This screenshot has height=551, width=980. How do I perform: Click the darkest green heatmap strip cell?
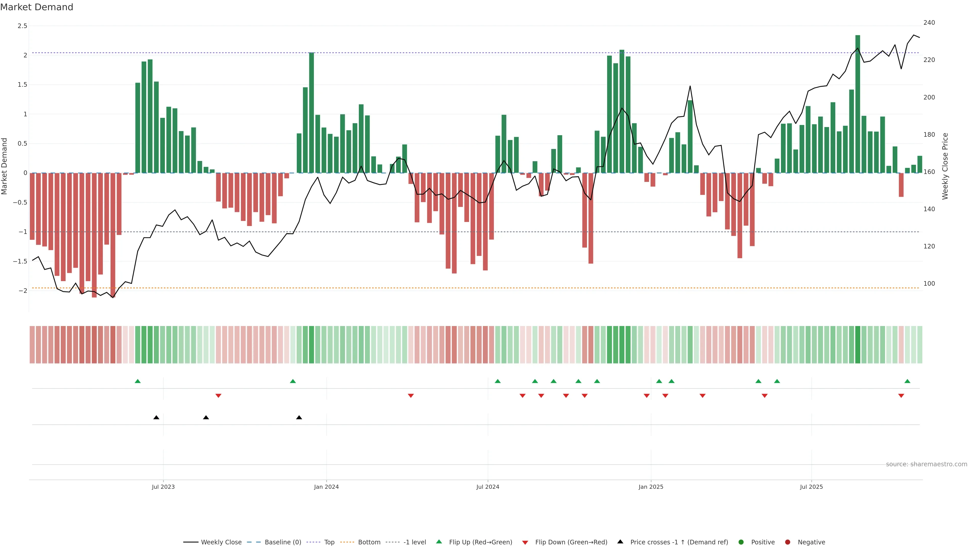coord(857,345)
